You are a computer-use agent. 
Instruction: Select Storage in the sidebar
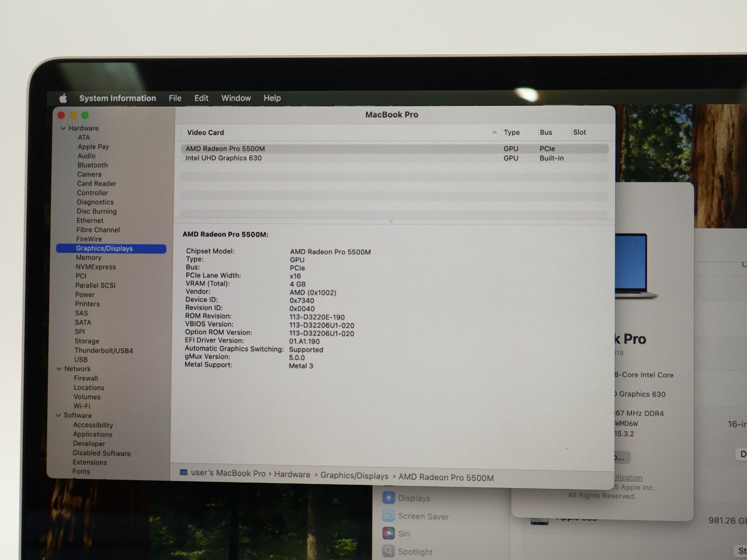click(87, 341)
